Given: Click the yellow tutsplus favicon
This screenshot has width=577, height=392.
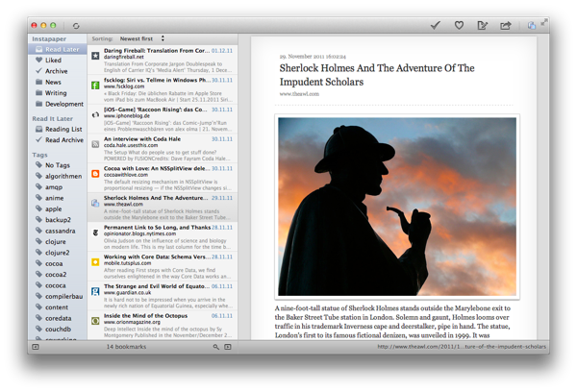Looking at the screenshot, I should (95, 262).
